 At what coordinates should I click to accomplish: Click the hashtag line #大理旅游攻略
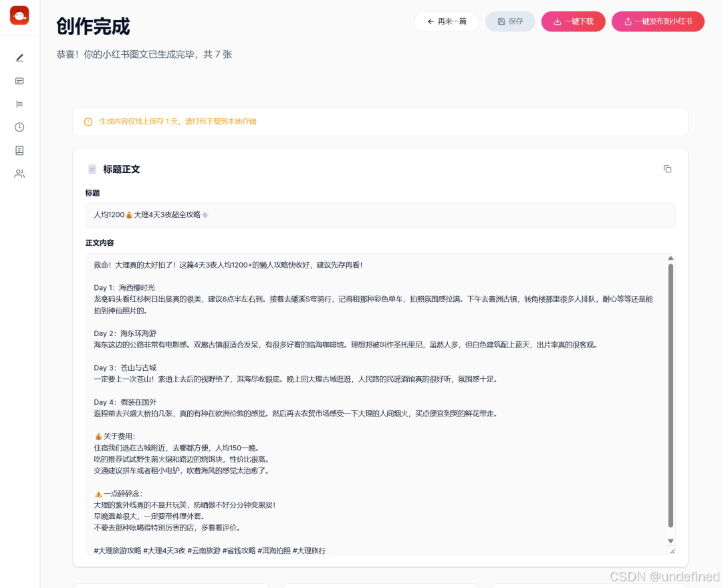(209, 551)
